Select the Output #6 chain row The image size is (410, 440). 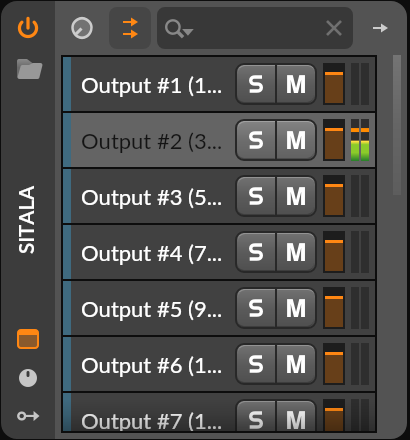219,364
